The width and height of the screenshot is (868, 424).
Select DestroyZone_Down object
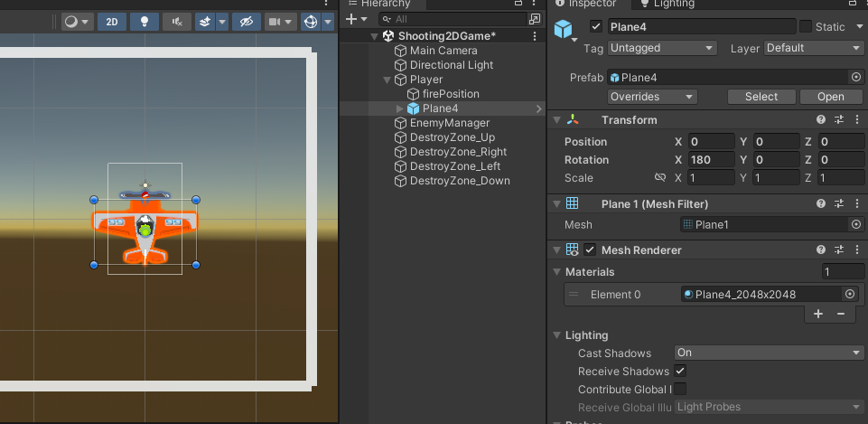point(460,181)
